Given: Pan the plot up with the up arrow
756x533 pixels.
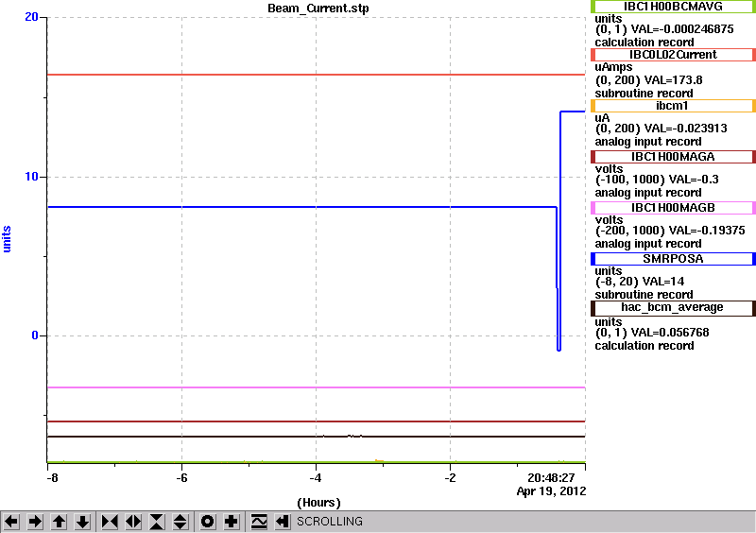Looking at the screenshot, I should (x=59, y=522).
